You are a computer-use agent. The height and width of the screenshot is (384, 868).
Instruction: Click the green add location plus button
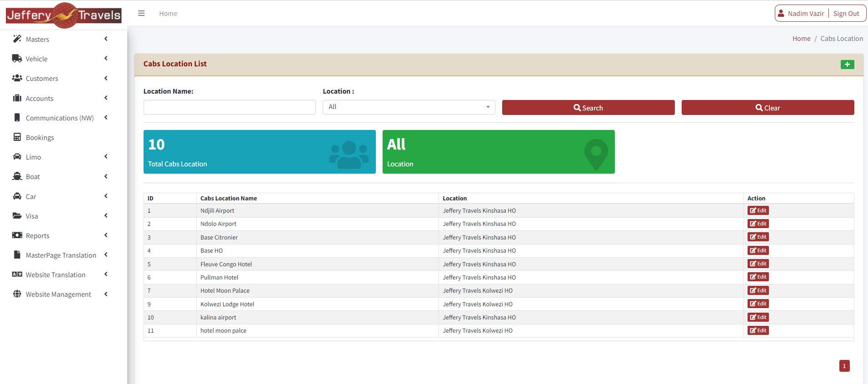pyautogui.click(x=847, y=65)
